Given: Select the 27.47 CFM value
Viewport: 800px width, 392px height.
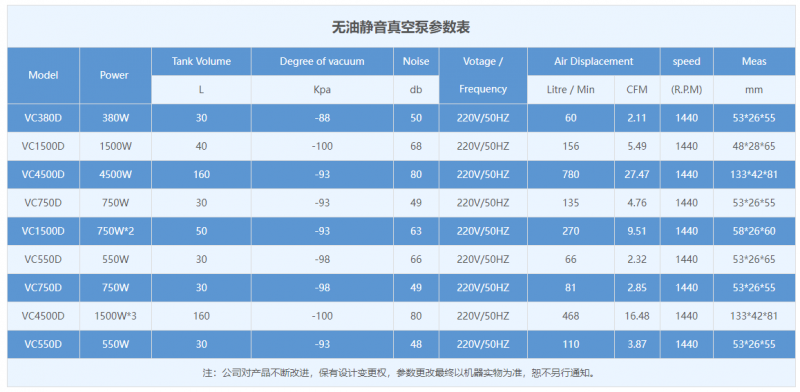Looking at the screenshot, I should coord(637,175).
